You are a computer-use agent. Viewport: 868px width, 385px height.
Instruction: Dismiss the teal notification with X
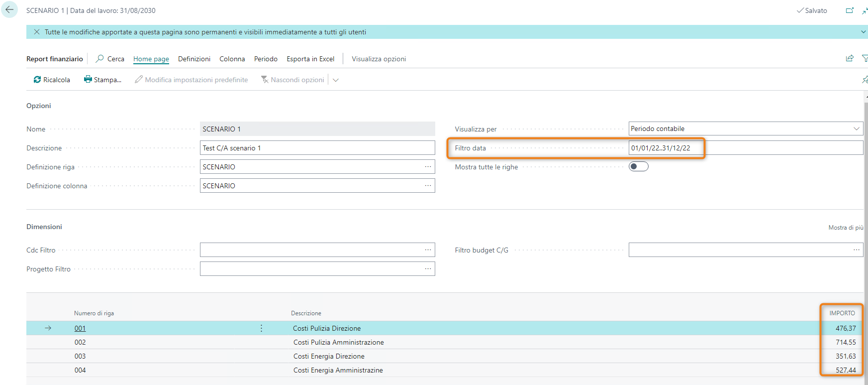click(37, 32)
